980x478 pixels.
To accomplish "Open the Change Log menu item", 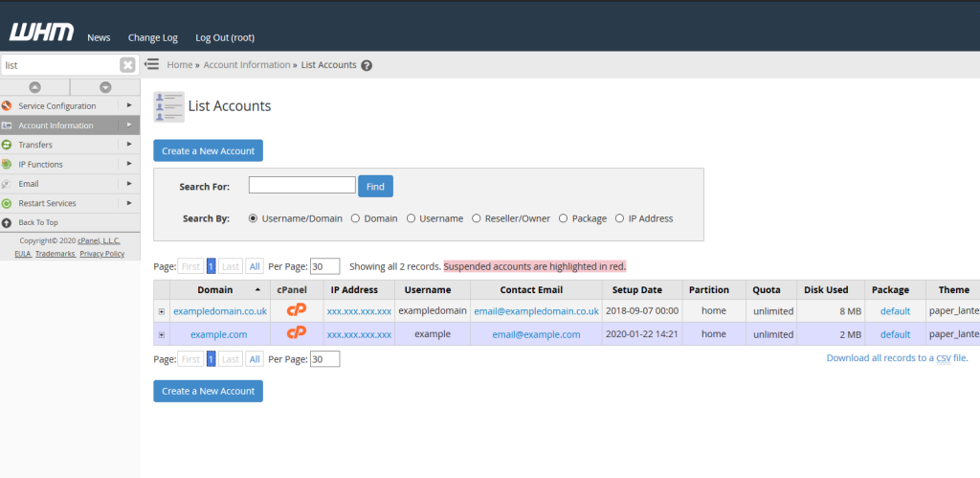I will click(153, 37).
